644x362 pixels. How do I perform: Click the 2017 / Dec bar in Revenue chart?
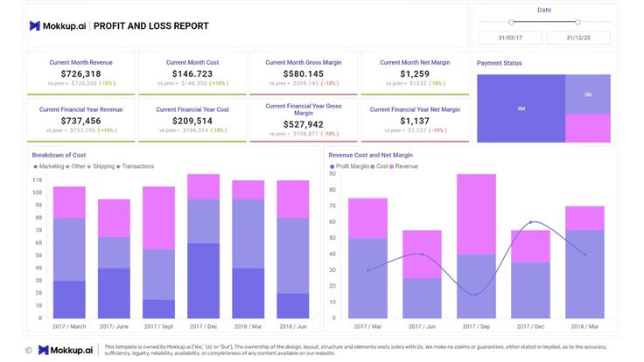pos(530,275)
